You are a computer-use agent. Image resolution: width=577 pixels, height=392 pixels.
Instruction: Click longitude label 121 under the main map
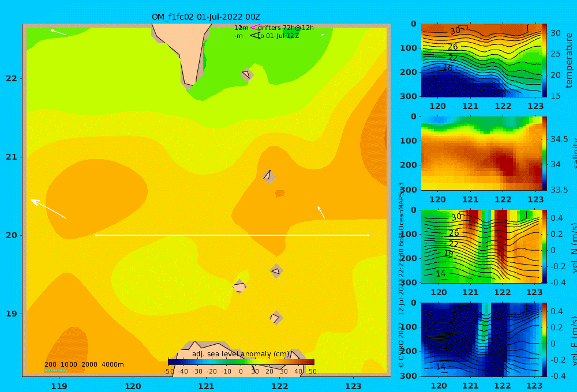(206, 386)
